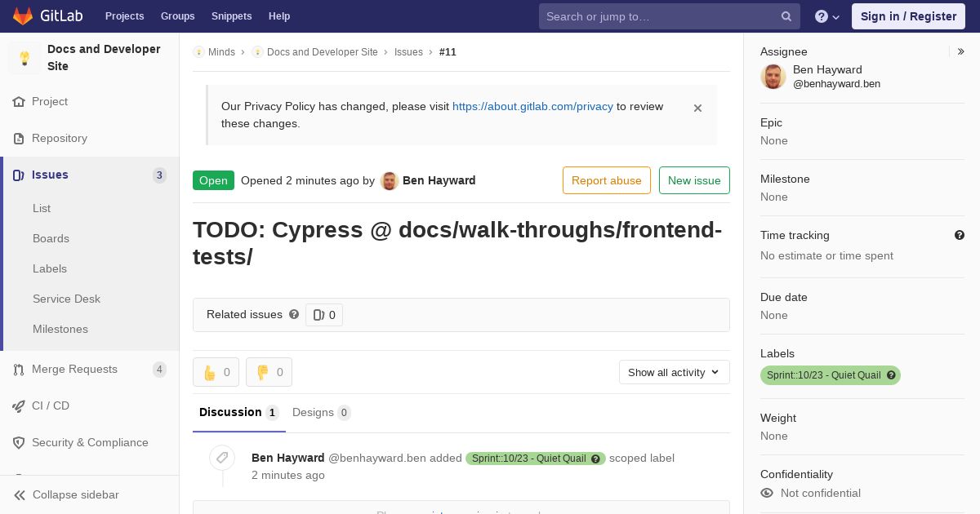Click Ben Hayward's assignee avatar
980x514 pixels.
pos(773,77)
